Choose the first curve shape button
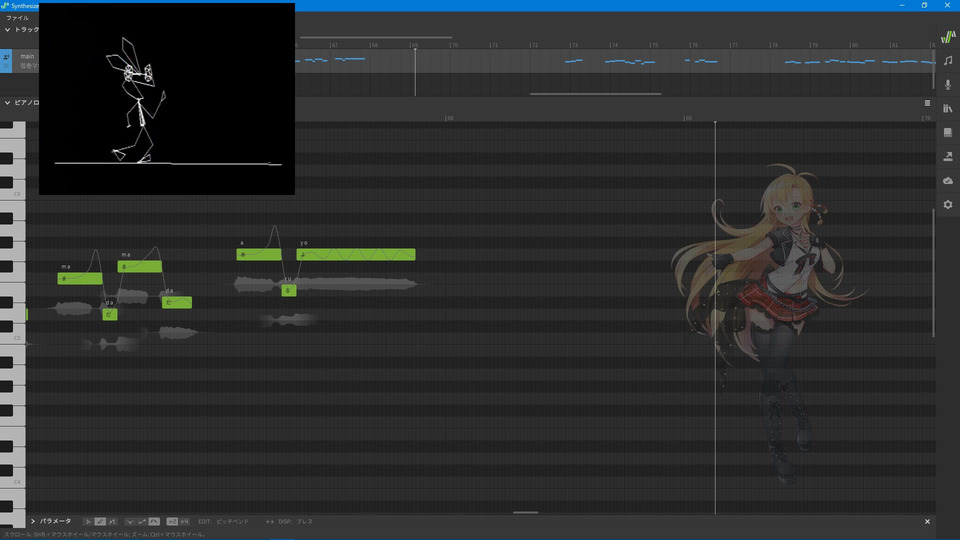960x540 pixels. tap(130, 522)
